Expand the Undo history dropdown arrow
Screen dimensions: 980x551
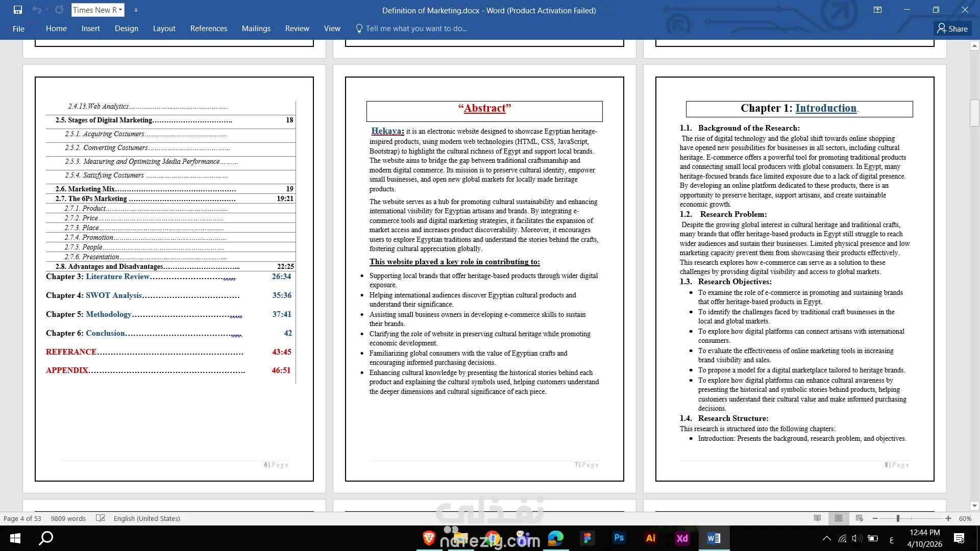46,10
